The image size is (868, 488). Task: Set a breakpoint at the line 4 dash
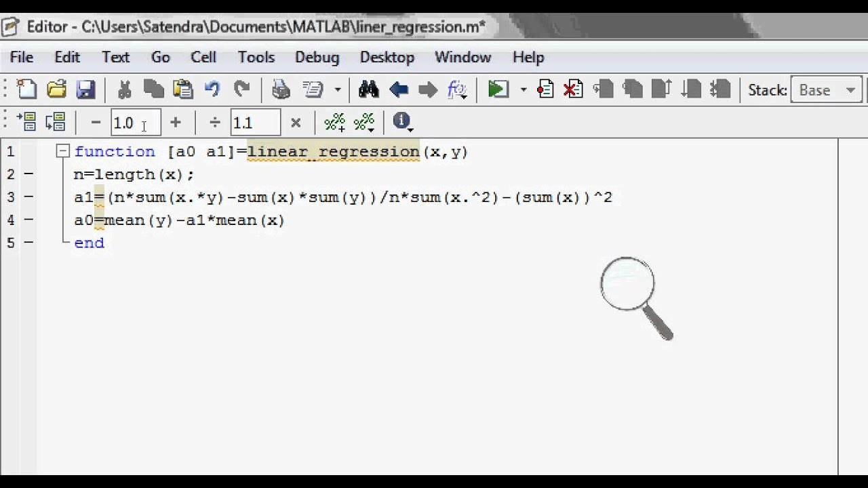click(28, 220)
